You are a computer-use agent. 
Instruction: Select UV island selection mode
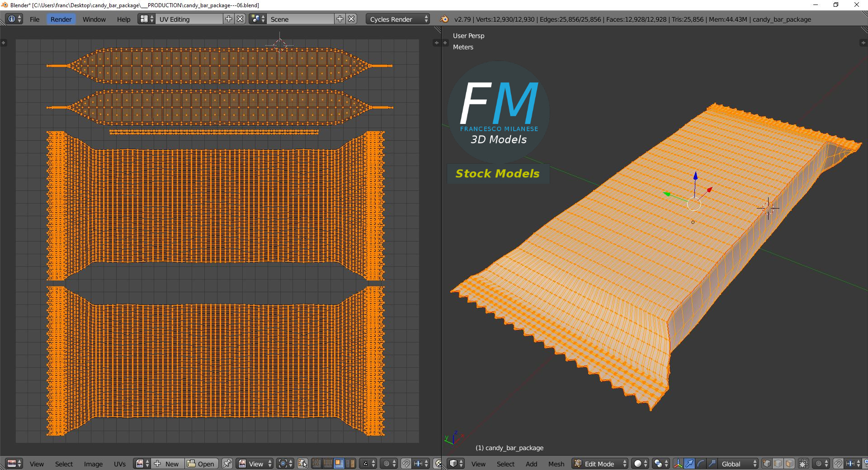point(350,464)
